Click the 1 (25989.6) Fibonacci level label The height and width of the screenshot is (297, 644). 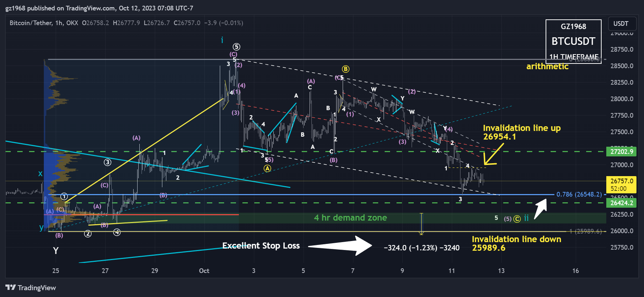coord(585,231)
